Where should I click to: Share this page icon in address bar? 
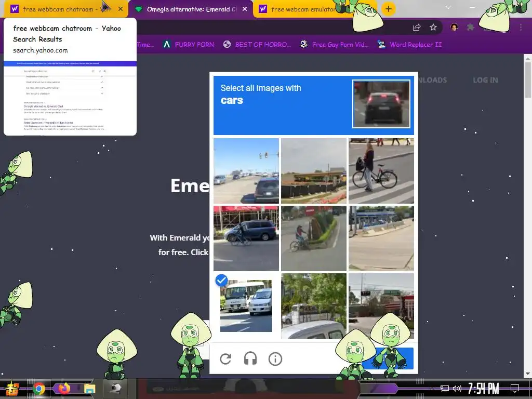tap(417, 28)
